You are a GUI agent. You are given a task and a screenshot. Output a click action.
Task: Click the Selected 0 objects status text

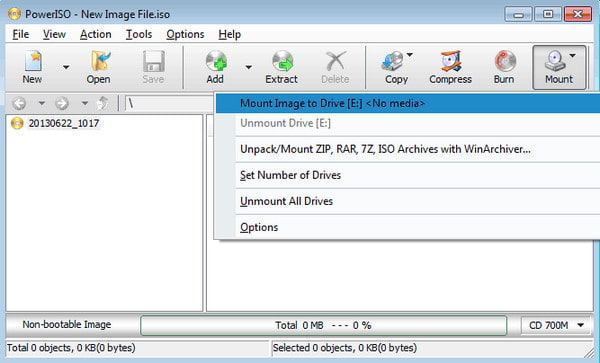coord(345,348)
